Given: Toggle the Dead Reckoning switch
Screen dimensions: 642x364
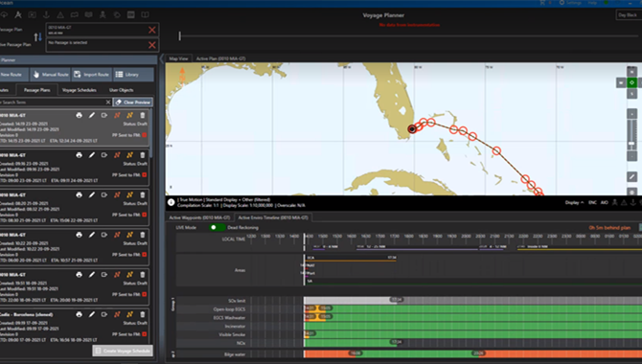Looking at the screenshot, I should coord(217,228).
